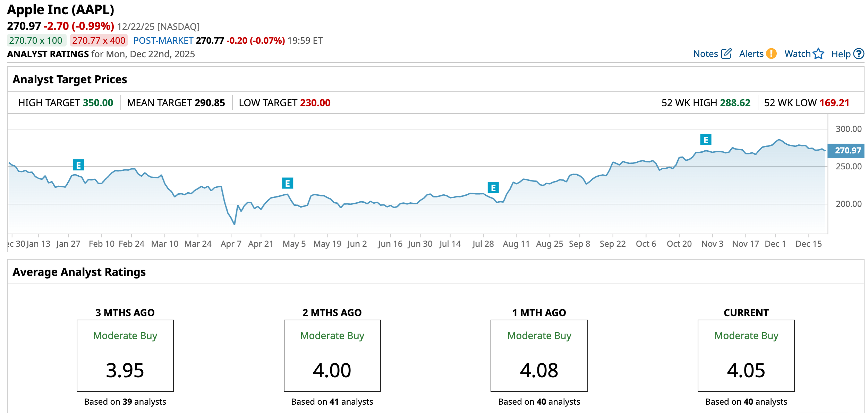Click the red ask 270.77 x 400 badge

point(99,41)
